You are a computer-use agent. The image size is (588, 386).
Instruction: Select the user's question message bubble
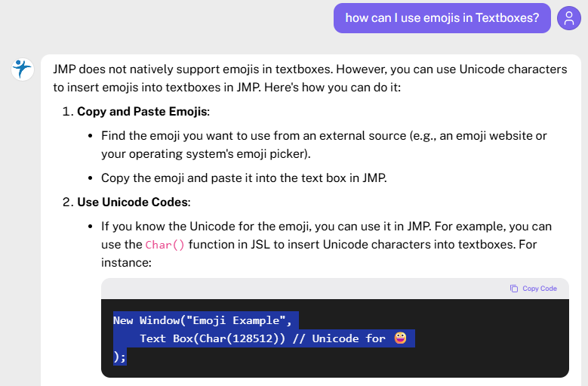pyautogui.click(x=442, y=18)
